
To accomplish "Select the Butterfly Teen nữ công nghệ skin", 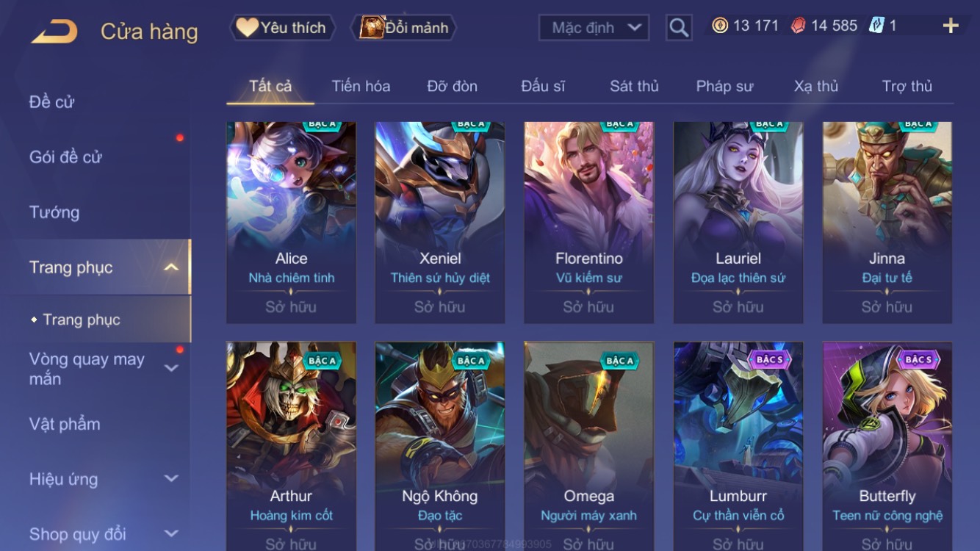I will click(887, 446).
